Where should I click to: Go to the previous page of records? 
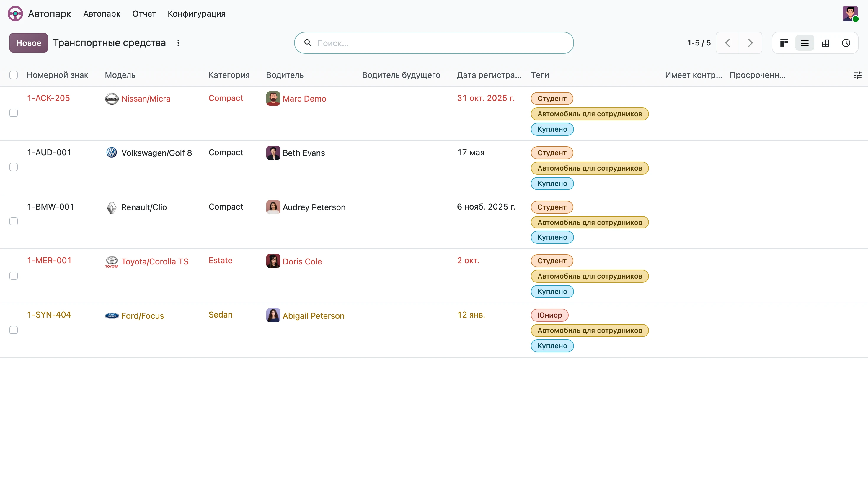point(727,43)
